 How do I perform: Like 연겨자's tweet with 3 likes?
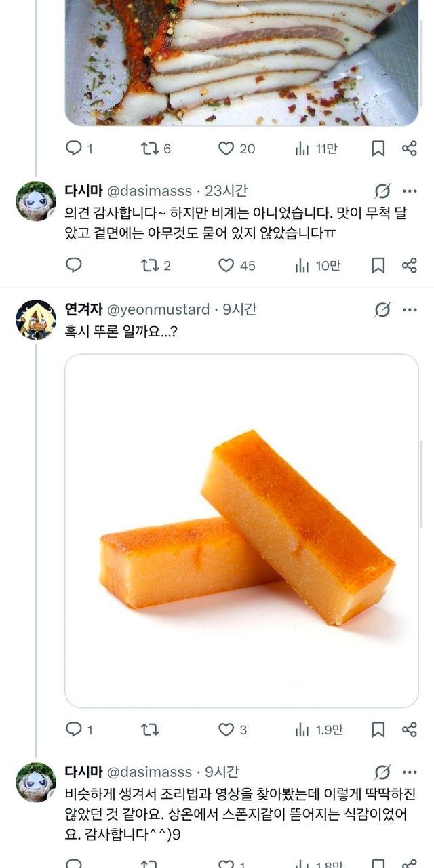[x=226, y=730]
